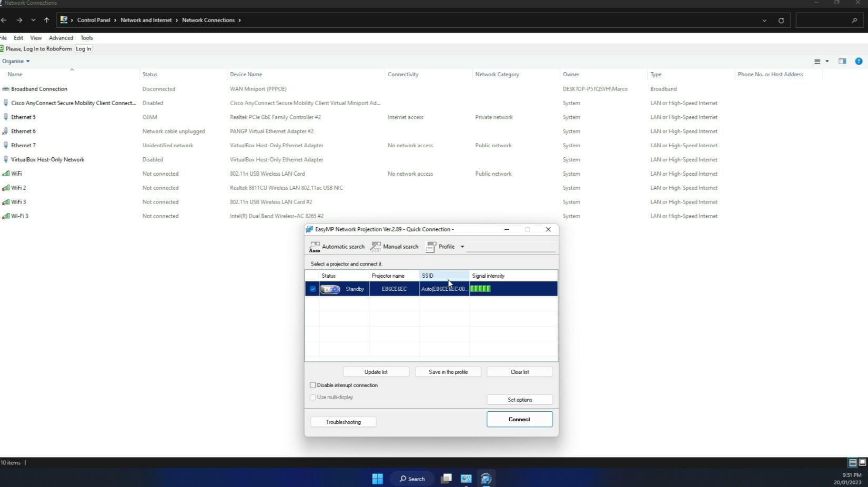Click the EasyMP projector icon in taskbar
The width and height of the screenshot is (868, 487).
tap(486, 479)
